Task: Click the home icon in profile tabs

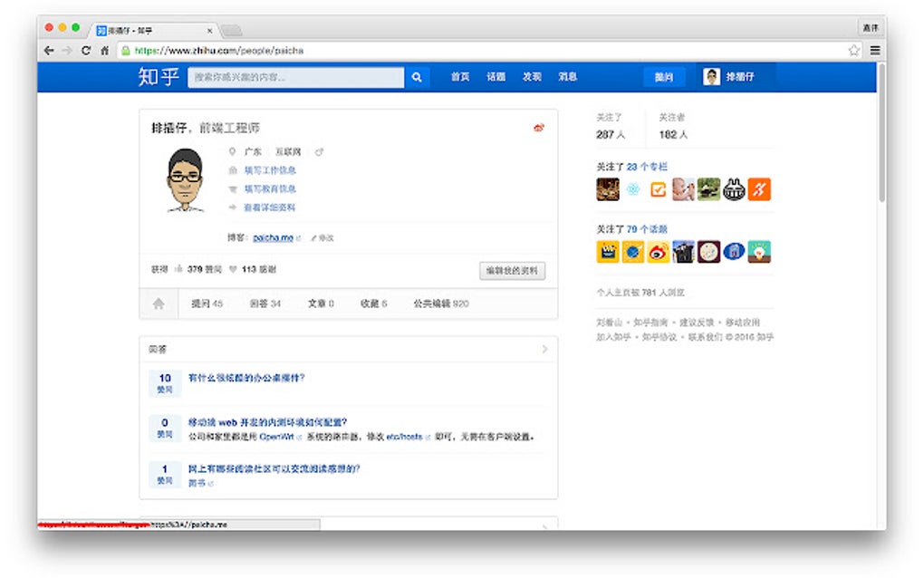Action: (x=159, y=304)
